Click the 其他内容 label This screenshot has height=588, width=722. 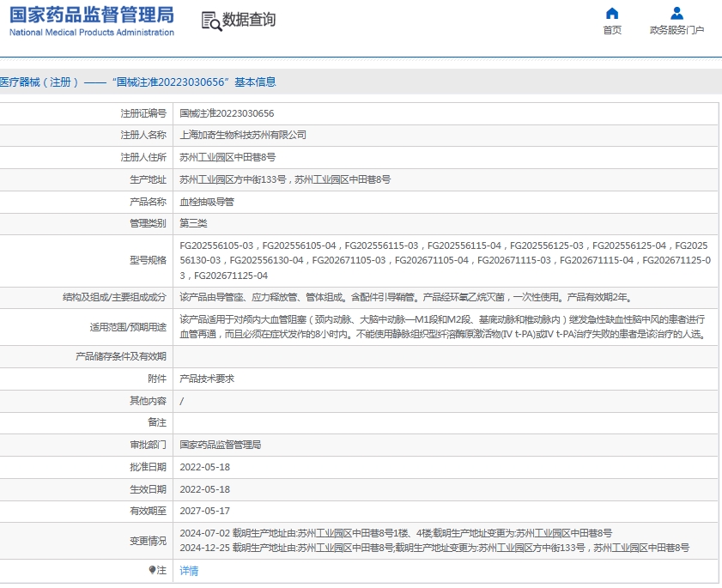coord(148,401)
